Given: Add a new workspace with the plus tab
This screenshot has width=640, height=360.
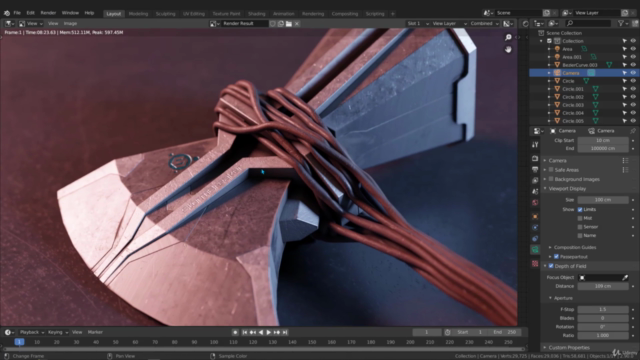Looking at the screenshot, I should [x=393, y=13].
